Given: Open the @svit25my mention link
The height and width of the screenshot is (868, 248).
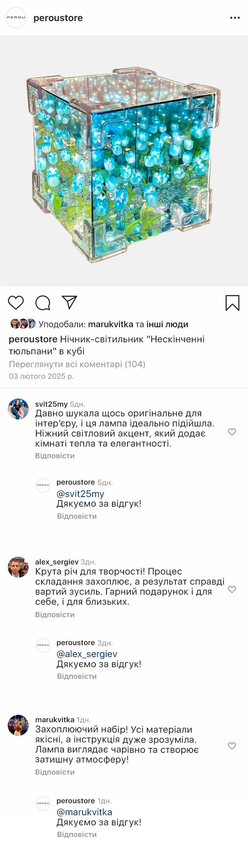Looking at the screenshot, I should [80, 494].
